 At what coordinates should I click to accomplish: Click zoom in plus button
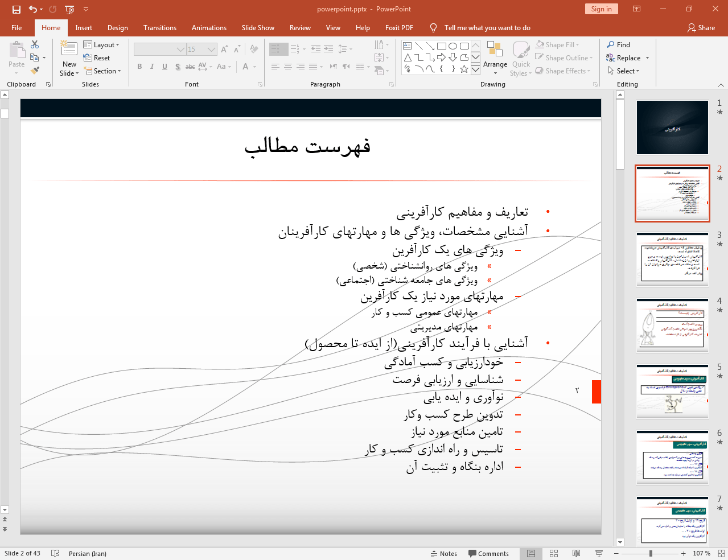coord(683,553)
